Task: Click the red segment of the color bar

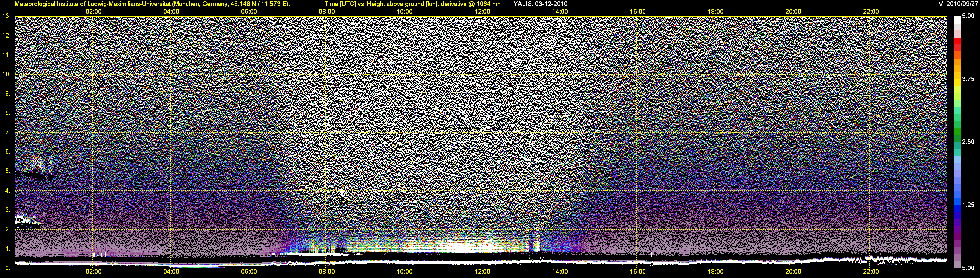Action: 957,41
